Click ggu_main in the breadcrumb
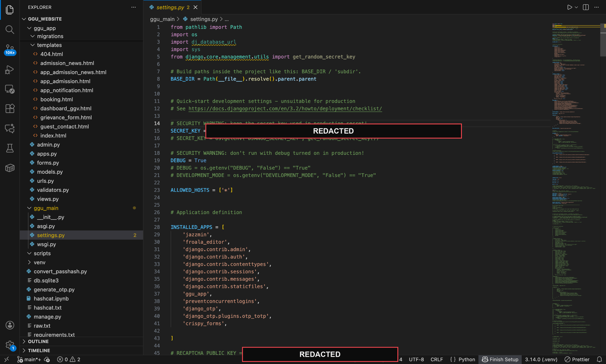606x364 pixels. [162, 19]
